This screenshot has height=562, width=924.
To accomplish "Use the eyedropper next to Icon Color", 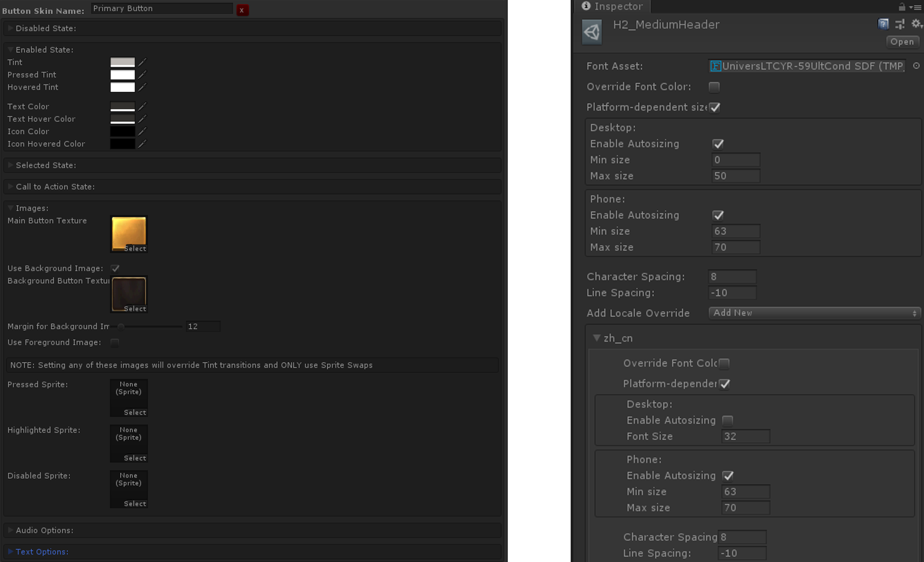I will point(141,131).
